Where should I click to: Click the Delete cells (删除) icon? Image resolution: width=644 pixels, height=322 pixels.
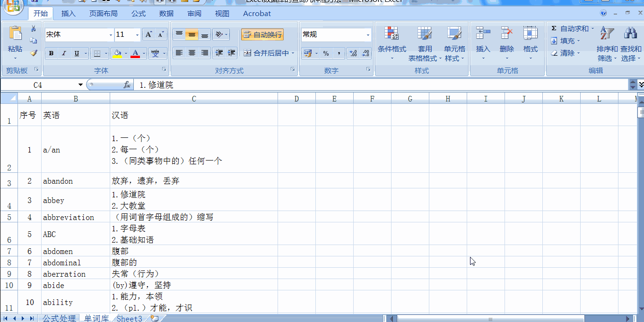tap(507, 33)
